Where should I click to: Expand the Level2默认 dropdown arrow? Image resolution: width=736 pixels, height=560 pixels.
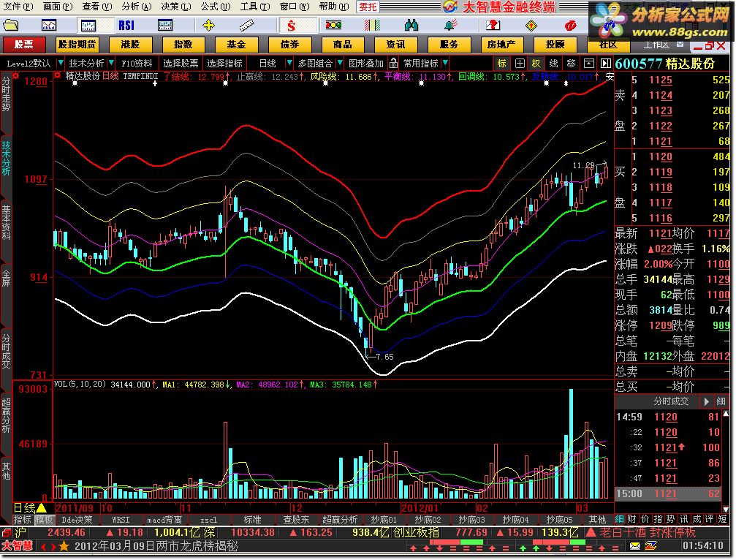pos(60,63)
